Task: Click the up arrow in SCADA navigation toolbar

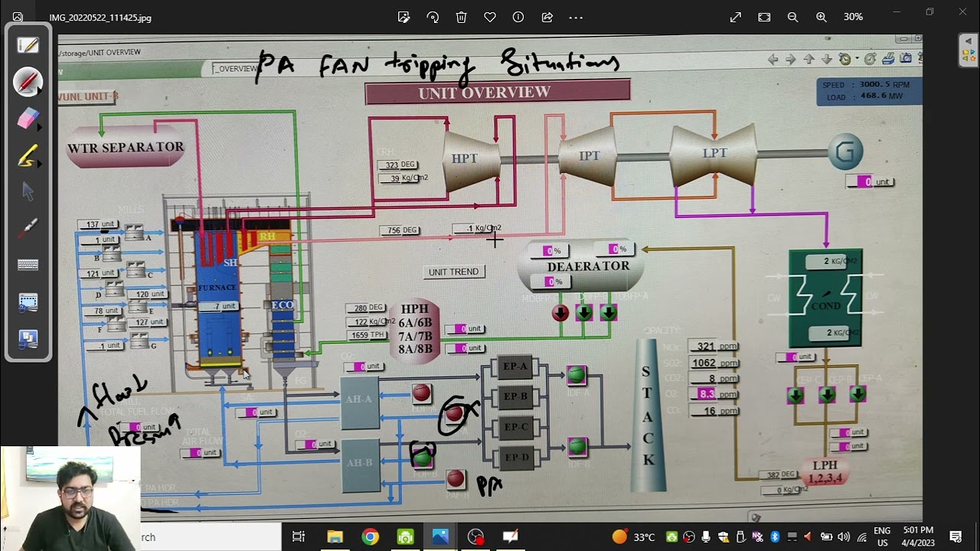Action: tap(808, 59)
